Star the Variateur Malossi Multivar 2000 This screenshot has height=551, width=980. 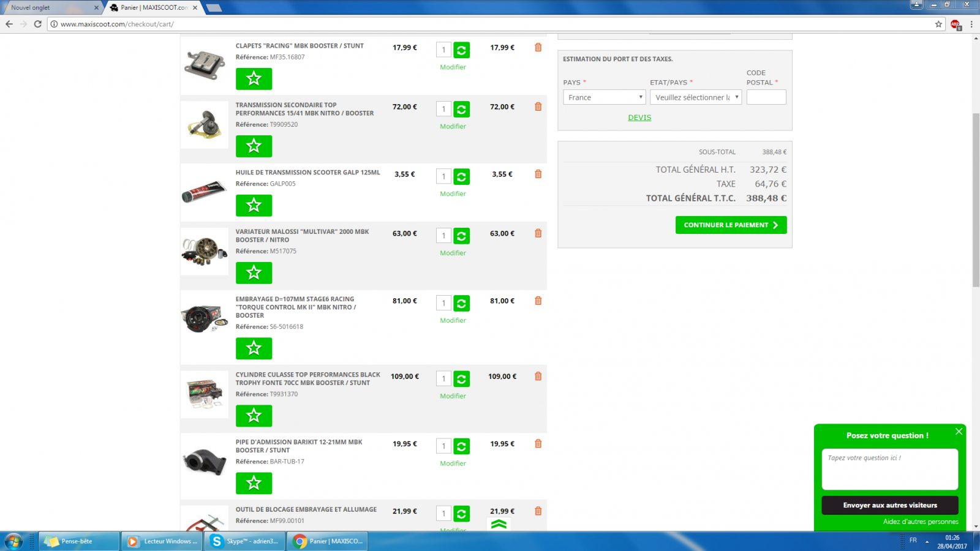[x=254, y=272]
